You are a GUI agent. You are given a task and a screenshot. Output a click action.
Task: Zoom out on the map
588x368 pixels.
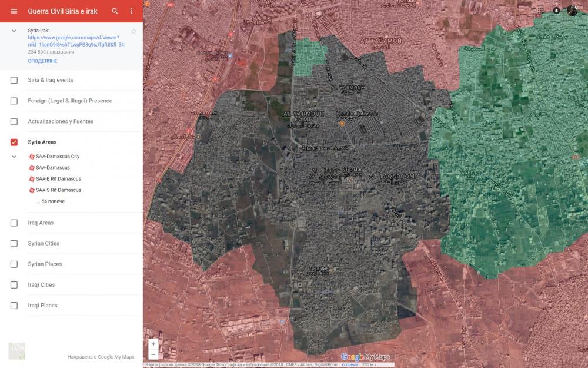pyautogui.click(x=153, y=354)
